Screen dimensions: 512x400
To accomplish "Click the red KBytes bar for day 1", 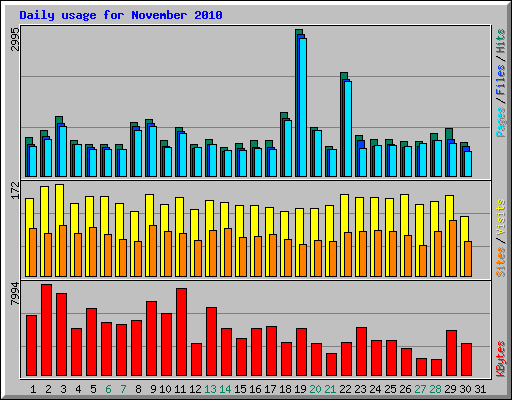I will coord(31,345).
